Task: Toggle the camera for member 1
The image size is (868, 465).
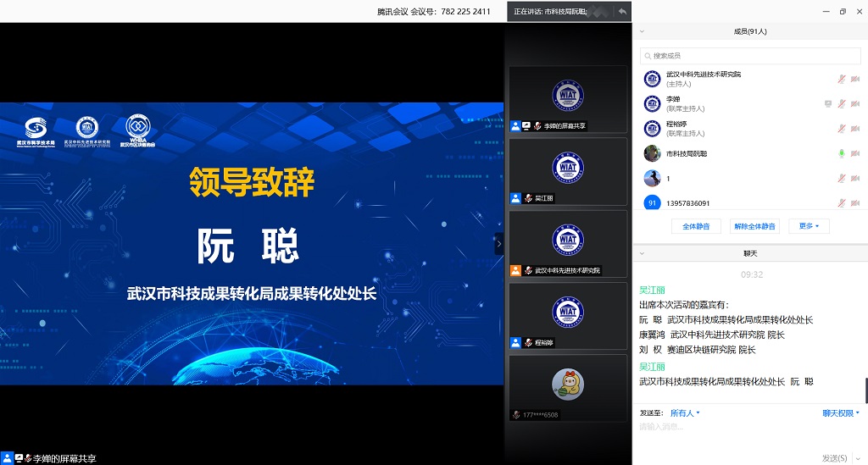Action: (x=855, y=179)
